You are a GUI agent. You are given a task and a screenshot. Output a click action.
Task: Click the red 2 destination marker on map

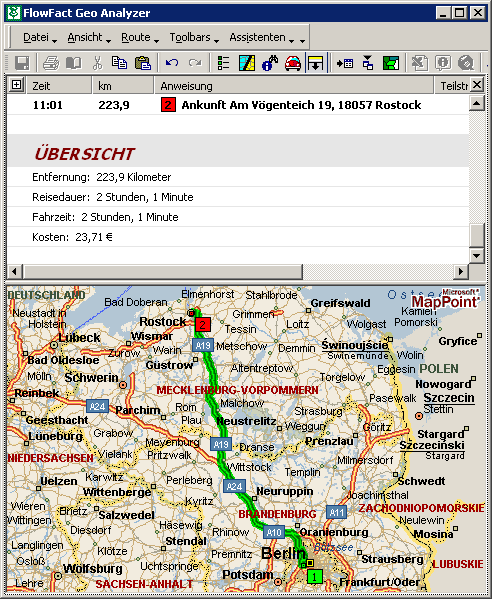(202, 324)
